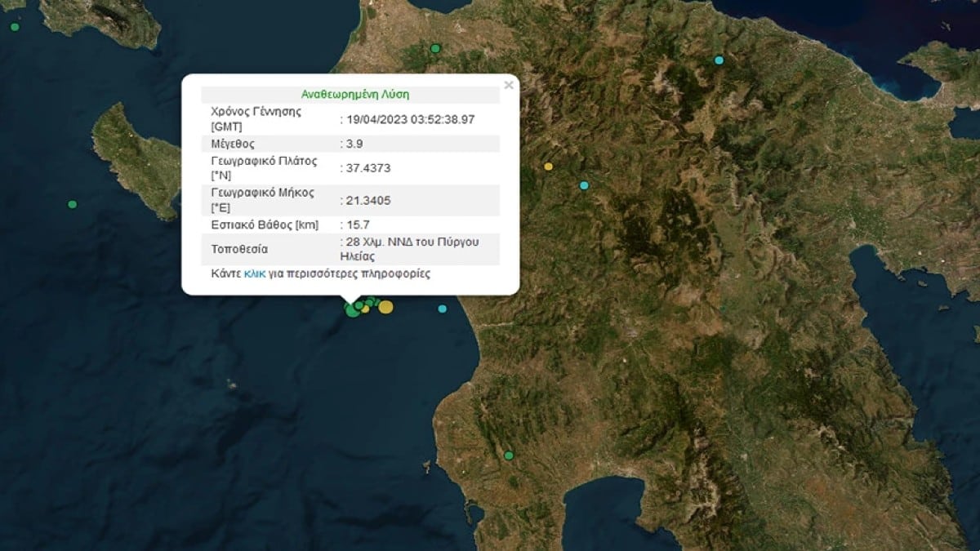Screen dimensions: 980x551
Task: Select the yellow inland marker east of popup
Action: (x=548, y=167)
